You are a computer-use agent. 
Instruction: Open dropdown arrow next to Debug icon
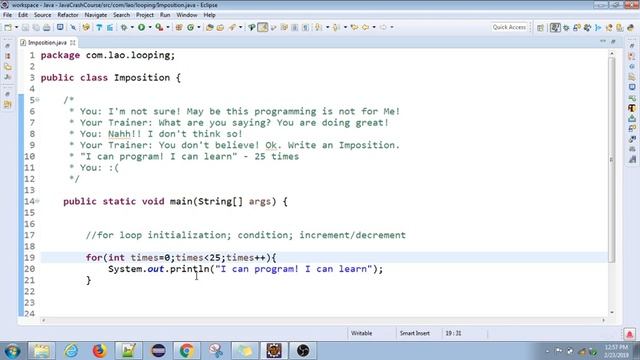(132, 27)
